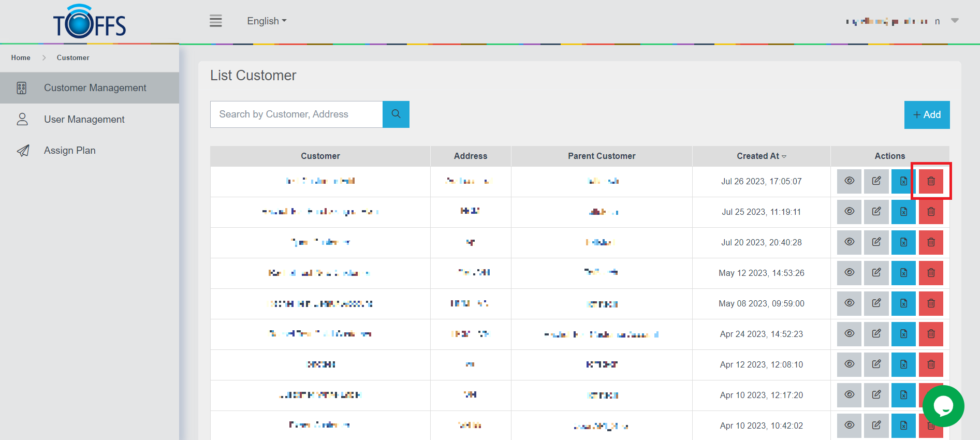Viewport: 980px width, 440px height.
Task: Click edit icon for May 12 2023 row
Action: 876,273
